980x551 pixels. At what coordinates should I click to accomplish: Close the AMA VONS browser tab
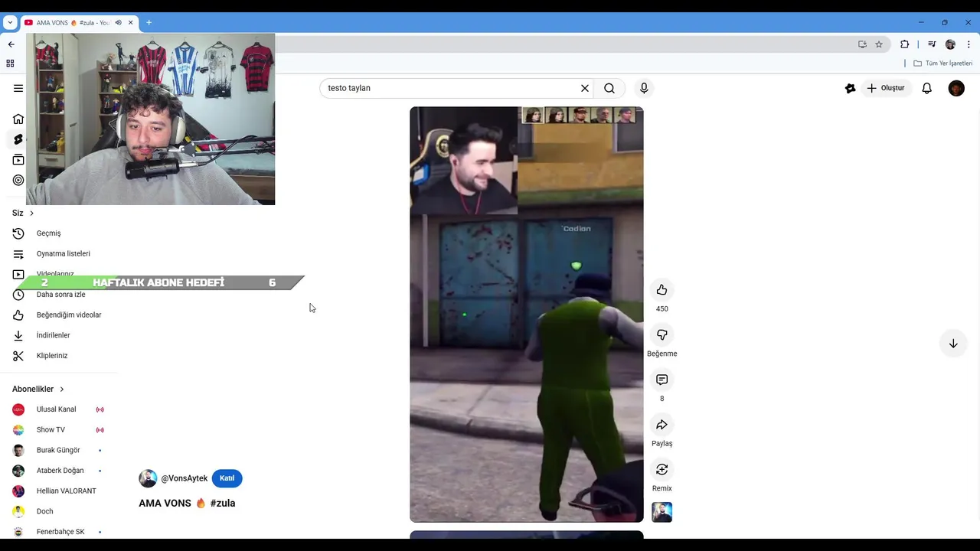[x=130, y=23]
